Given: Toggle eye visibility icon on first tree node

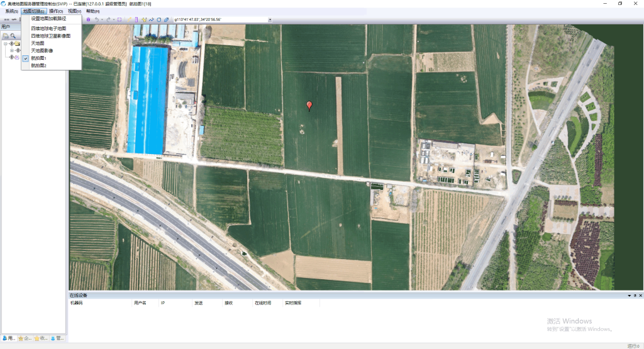Looking at the screenshot, I should click(11, 43).
